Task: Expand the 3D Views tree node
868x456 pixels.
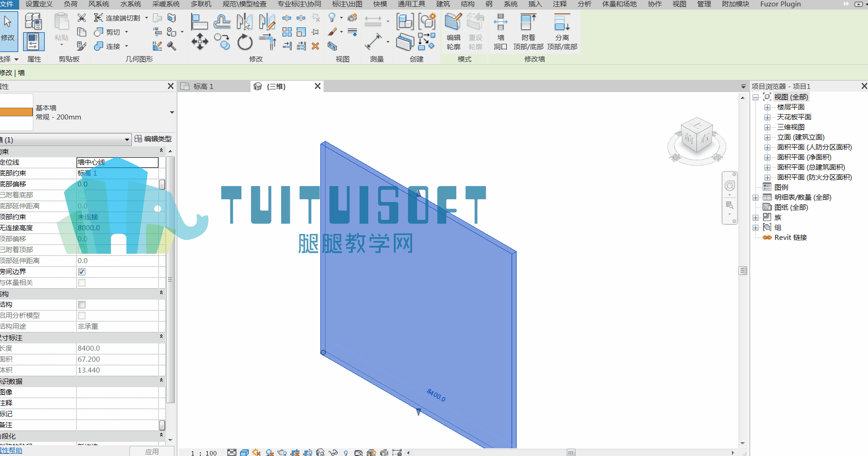Action: [x=767, y=127]
